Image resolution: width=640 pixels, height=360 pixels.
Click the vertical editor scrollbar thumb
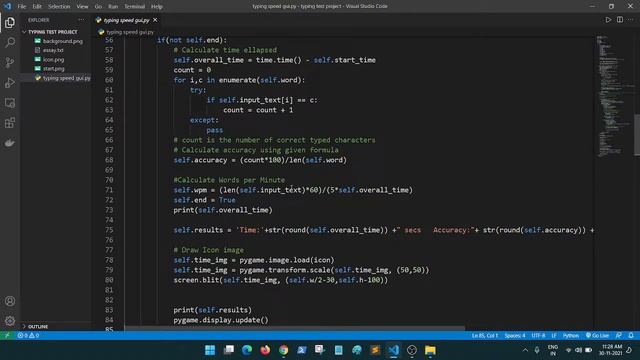pos(637,134)
